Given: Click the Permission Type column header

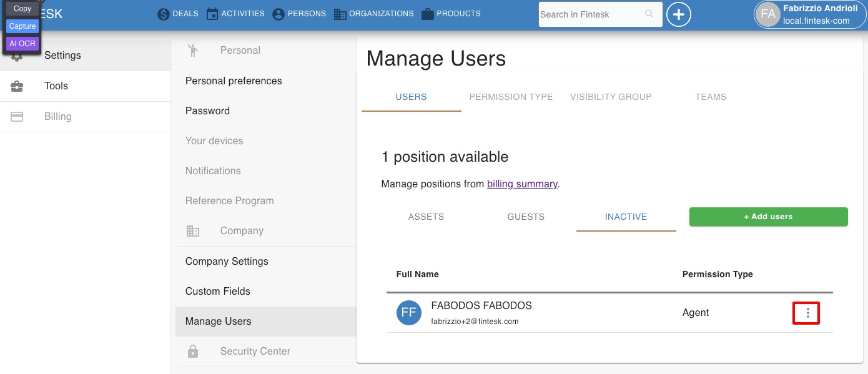Looking at the screenshot, I should tap(718, 274).
